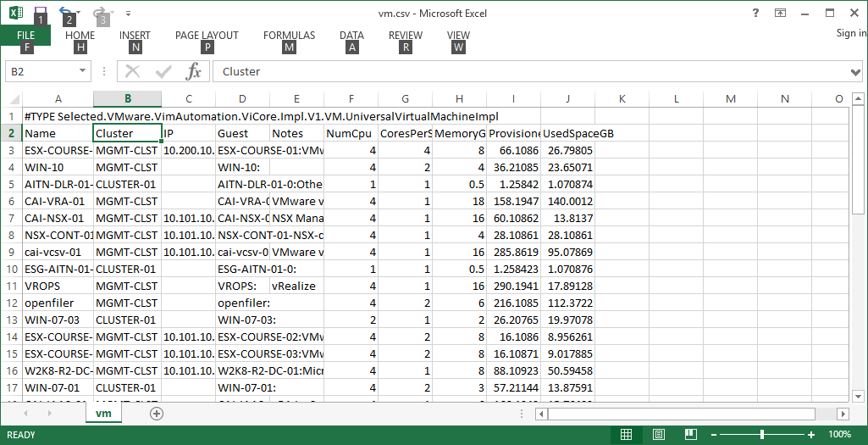Add a new sheet with plus icon
This screenshot has height=445, width=868.
tap(156, 414)
